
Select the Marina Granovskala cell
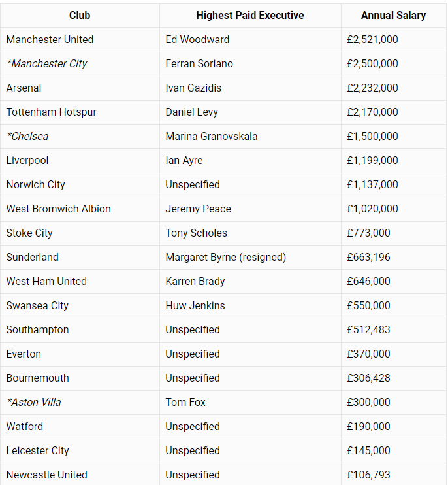(x=250, y=137)
